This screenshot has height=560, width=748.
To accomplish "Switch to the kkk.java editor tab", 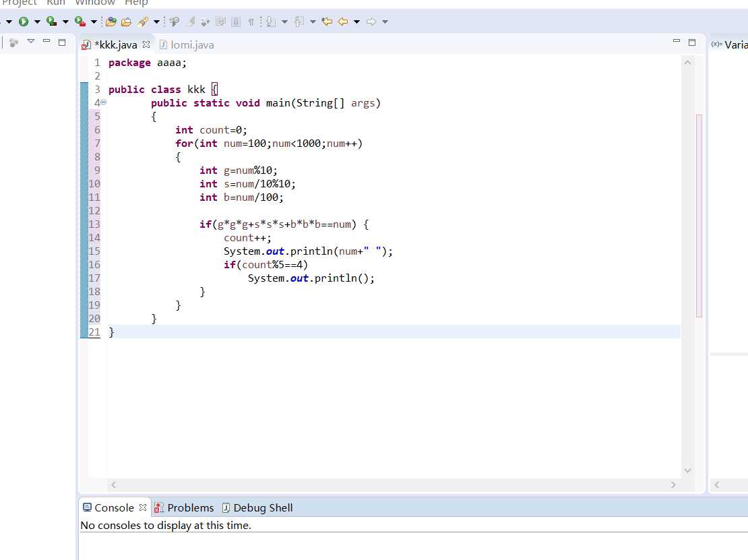I will [x=115, y=45].
